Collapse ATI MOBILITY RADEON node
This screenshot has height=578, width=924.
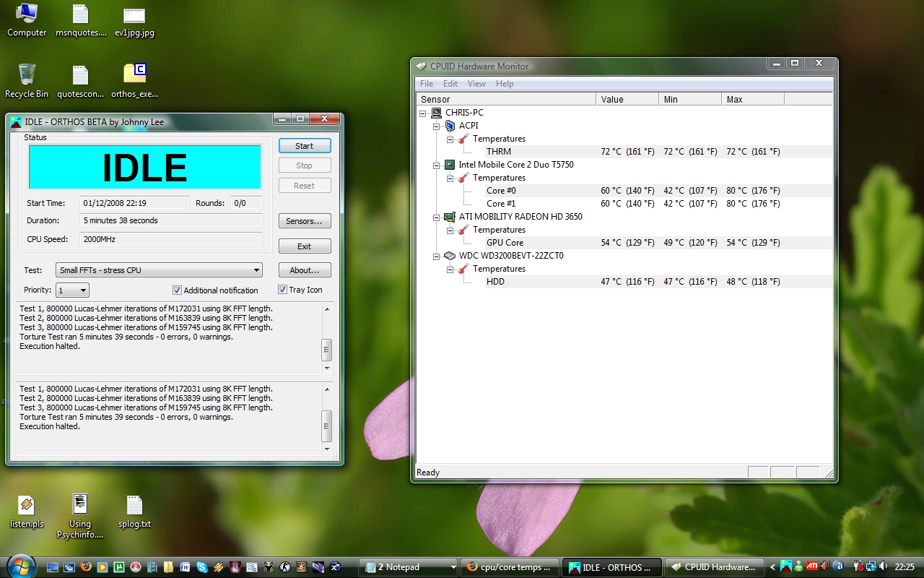[x=437, y=217]
